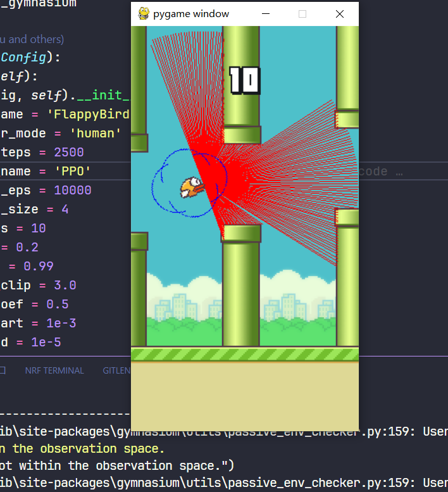448x492 pixels.
Task: Click the disabled maximize button of pygame window
Action: tap(302, 14)
